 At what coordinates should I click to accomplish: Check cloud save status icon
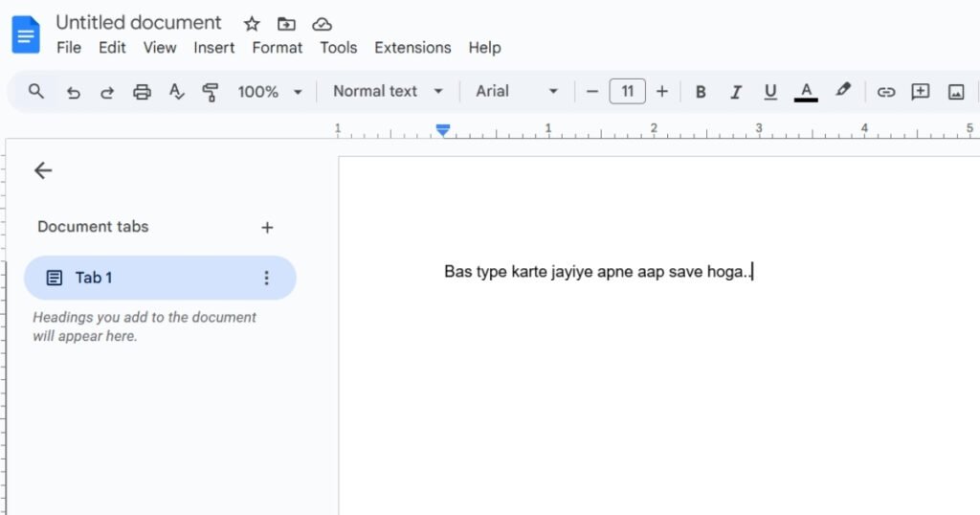click(322, 24)
